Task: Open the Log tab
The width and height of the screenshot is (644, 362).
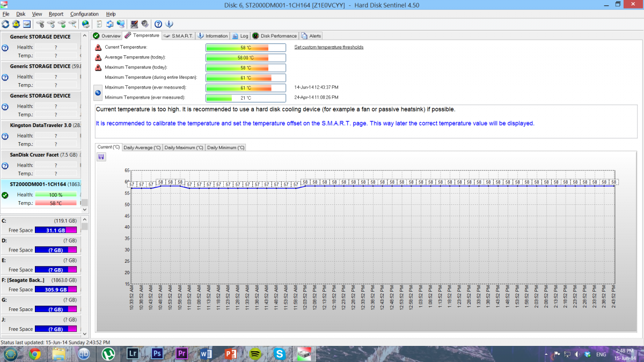Action: click(240, 36)
